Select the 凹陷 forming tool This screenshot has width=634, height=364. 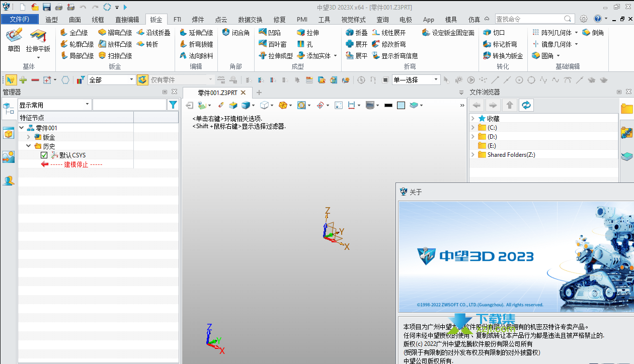(270, 33)
